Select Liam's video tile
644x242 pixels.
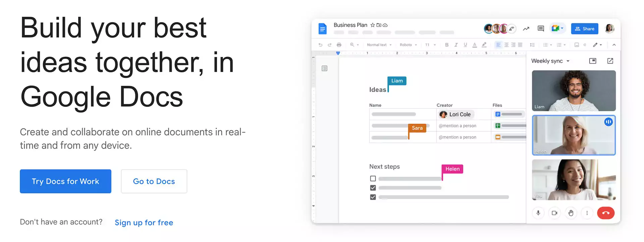574,91
